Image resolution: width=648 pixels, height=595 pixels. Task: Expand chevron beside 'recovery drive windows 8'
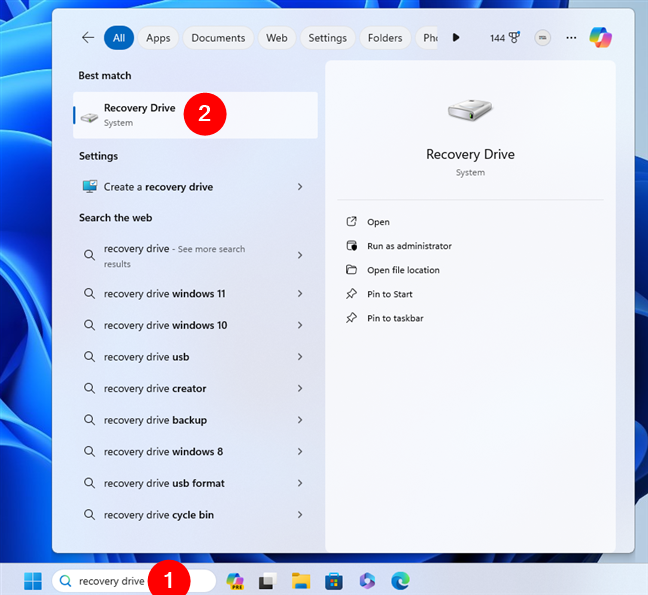tap(300, 452)
